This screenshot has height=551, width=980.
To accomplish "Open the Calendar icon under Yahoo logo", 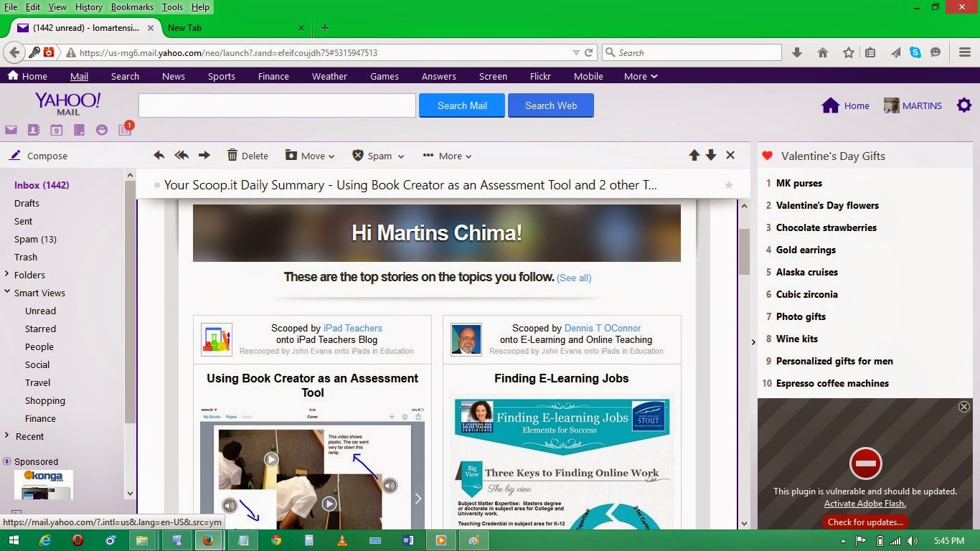I will pos(56,130).
